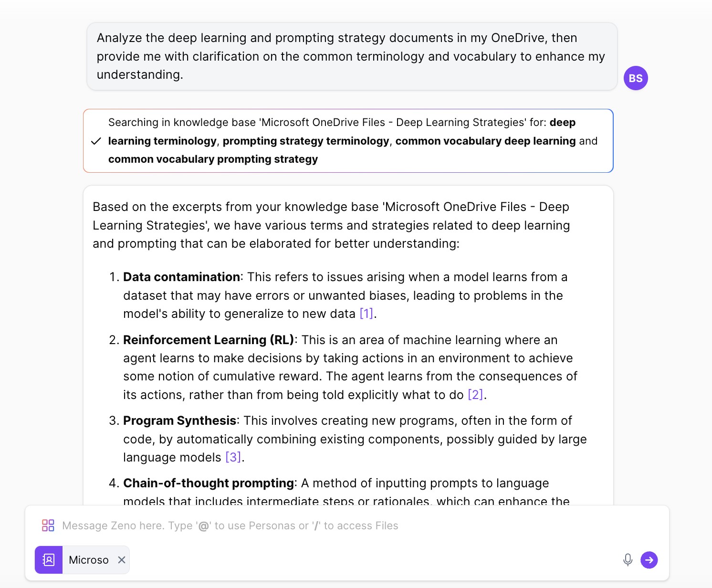Click the checkmark beside the knowledge base search status
The image size is (712, 588).
click(96, 141)
